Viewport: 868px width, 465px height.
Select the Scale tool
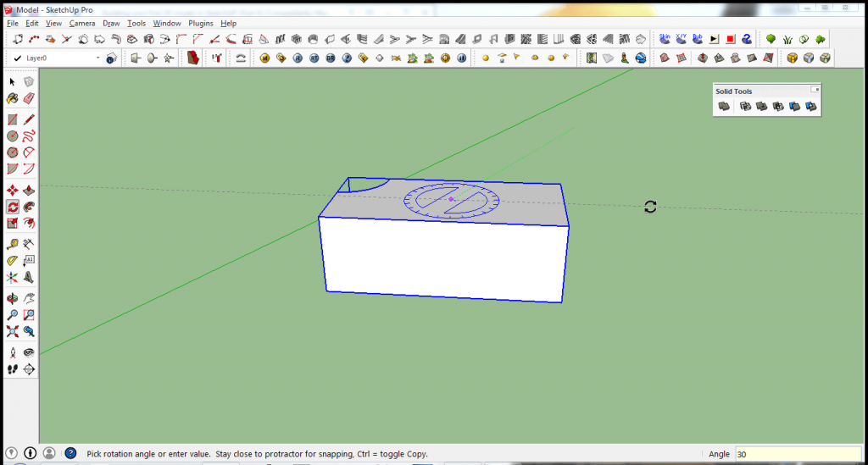click(12, 224)
